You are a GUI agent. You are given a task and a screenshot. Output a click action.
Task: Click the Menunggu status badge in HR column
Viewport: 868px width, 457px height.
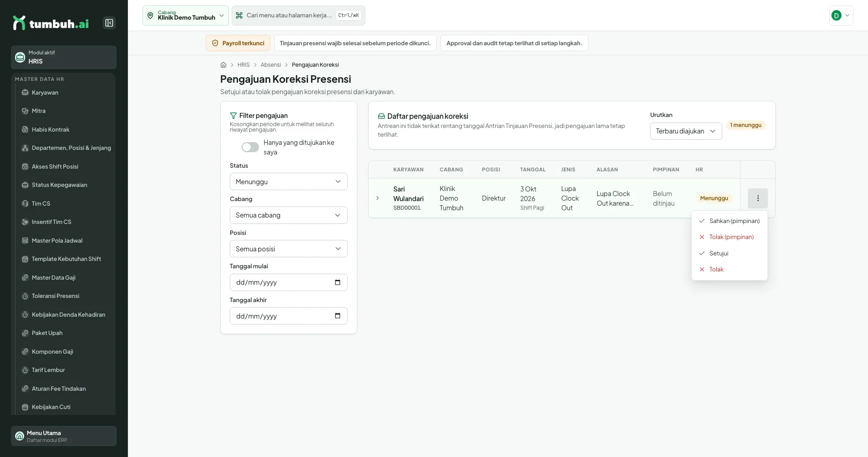point(714,198)
